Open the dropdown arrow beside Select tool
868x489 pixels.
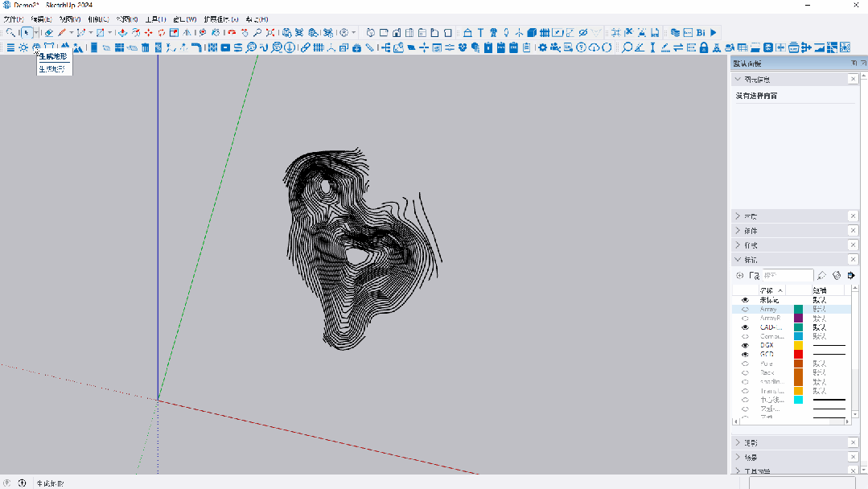[x=36, y=33]
